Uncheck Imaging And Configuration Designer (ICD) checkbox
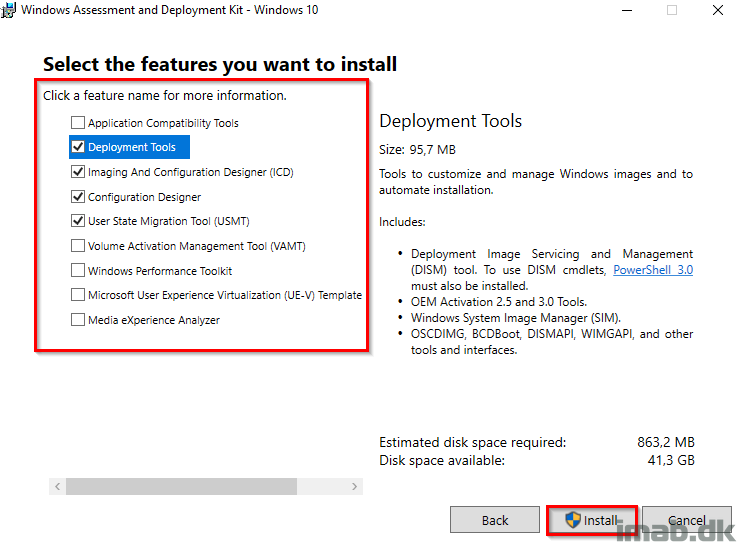This screenshot has height=543, width=739. [78, 172]
